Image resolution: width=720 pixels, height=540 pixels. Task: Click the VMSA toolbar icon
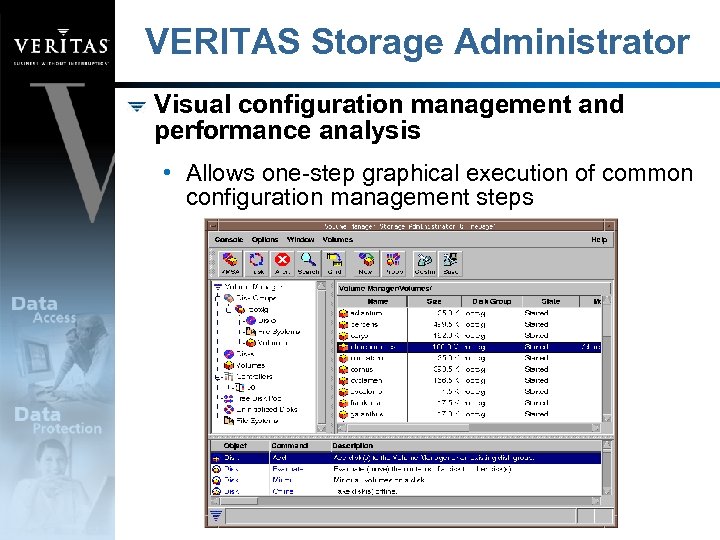(x=230, y=264)
